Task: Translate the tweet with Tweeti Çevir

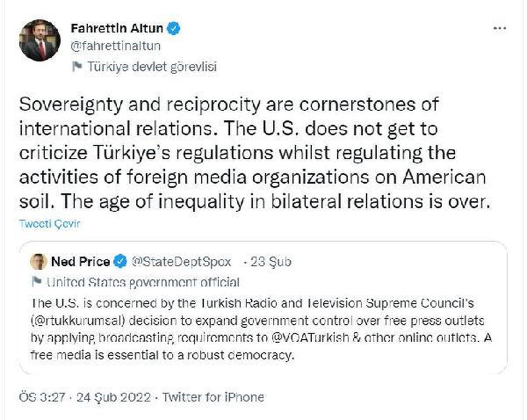Action: click(50, 224)
